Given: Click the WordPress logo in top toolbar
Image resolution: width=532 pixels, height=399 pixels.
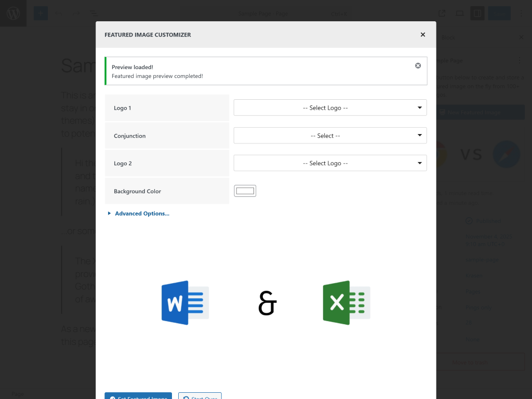Looking at the screenshot, I should pyautogui.click(x=12, y=12).
